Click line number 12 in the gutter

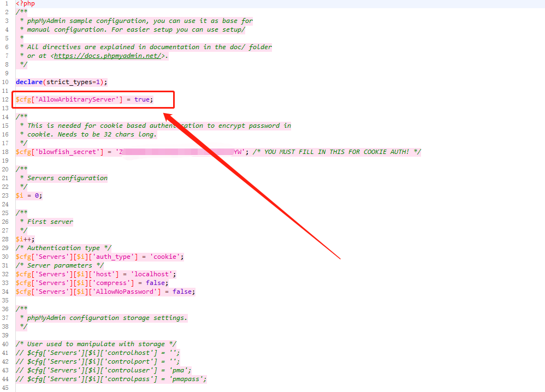pos(5,99)
